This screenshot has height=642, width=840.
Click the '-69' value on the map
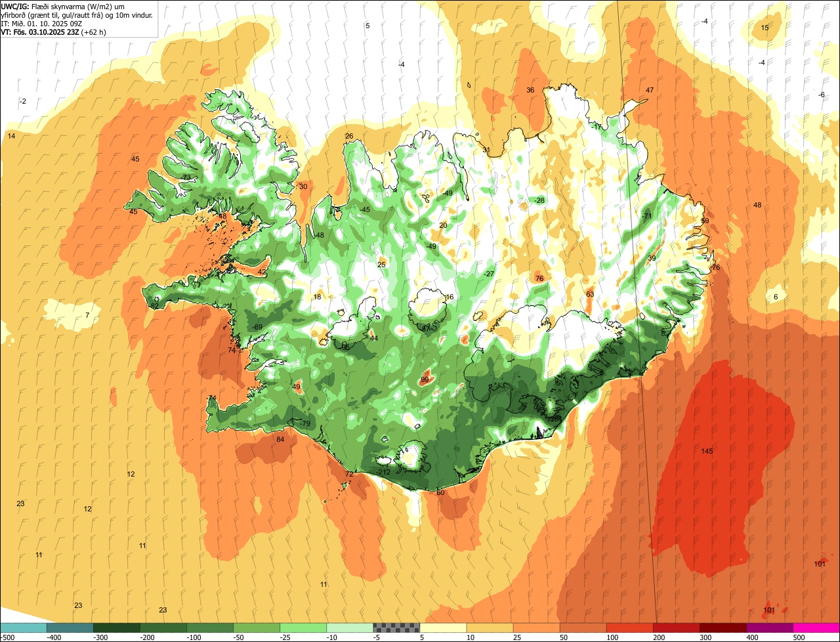257,327
